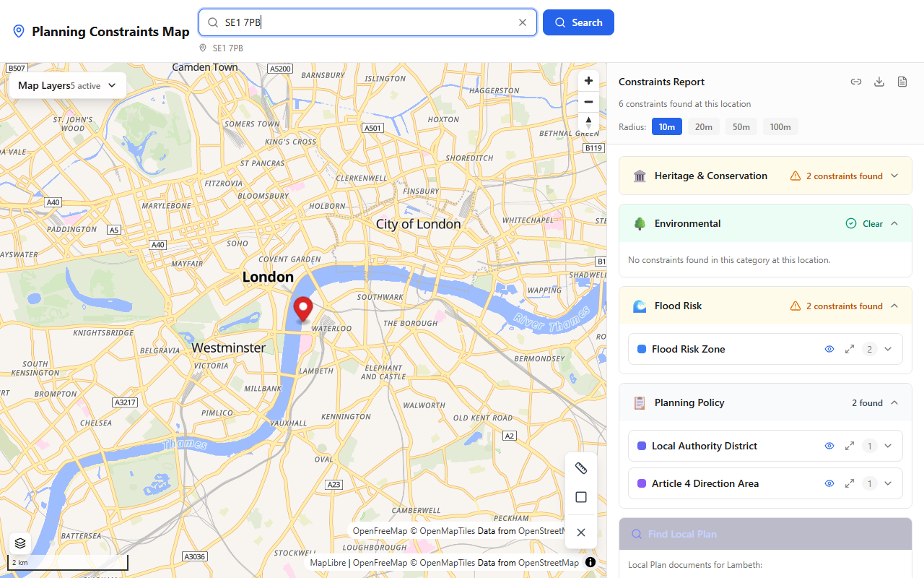Image resolution: width=924 pixels, height=578 pixels.
Task: Set radius to 50m
Action: pos(741,127)
